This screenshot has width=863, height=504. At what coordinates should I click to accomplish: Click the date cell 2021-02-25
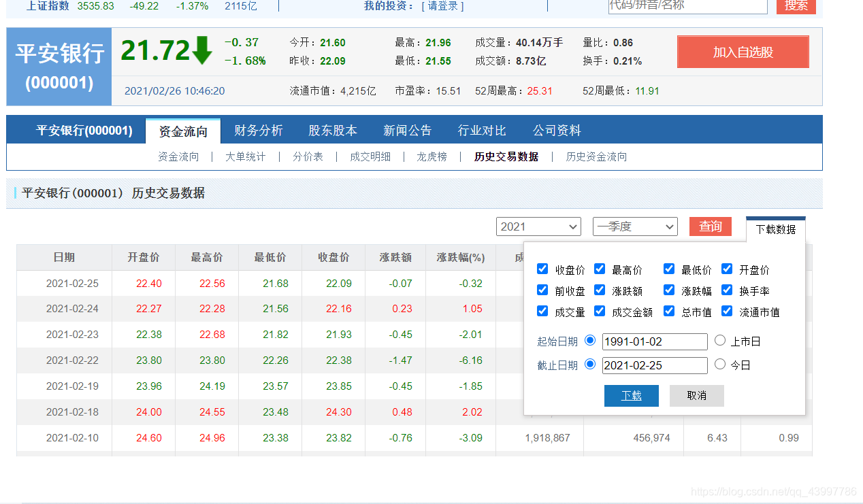click(72, 283)
